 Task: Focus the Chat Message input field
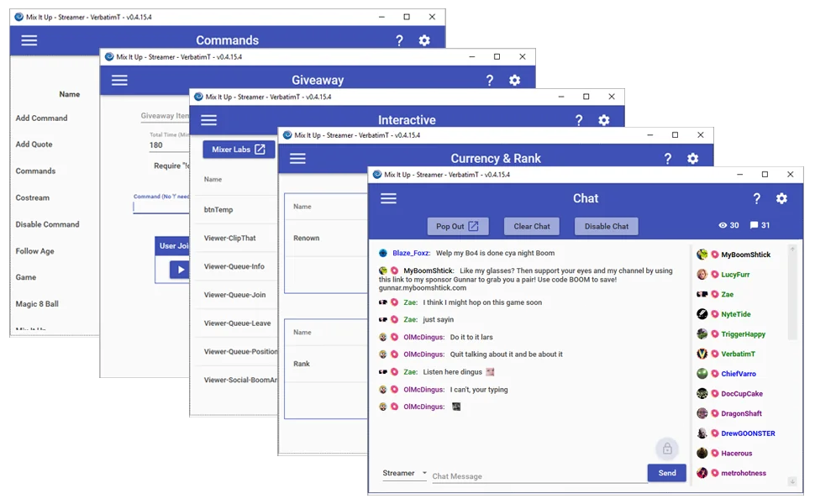[538, 476]
